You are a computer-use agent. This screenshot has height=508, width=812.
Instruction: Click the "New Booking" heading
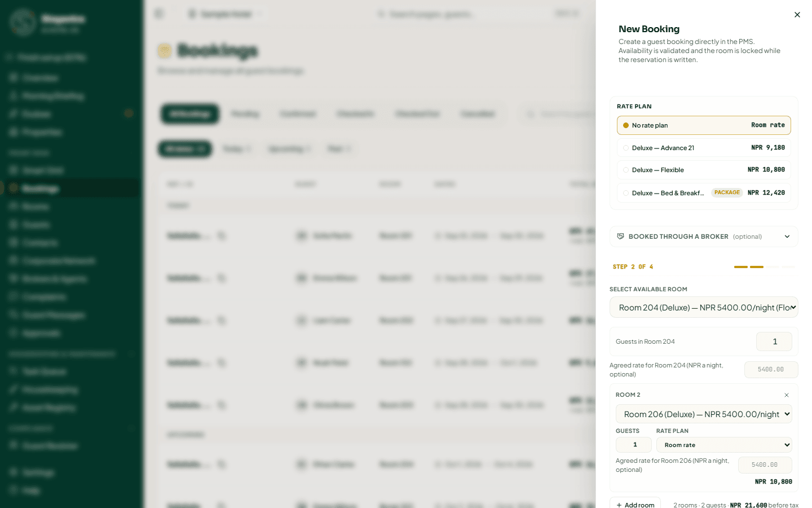click(x=649, y=29)
